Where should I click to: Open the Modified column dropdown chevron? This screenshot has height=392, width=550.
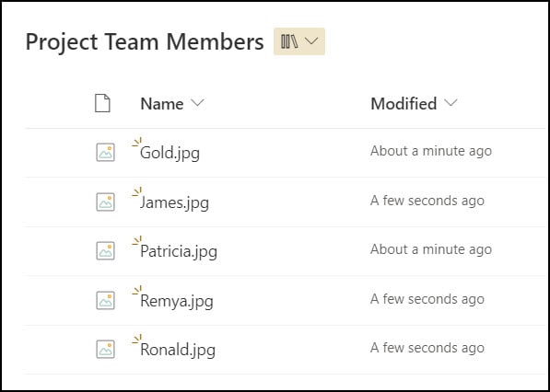pos(451,103)
